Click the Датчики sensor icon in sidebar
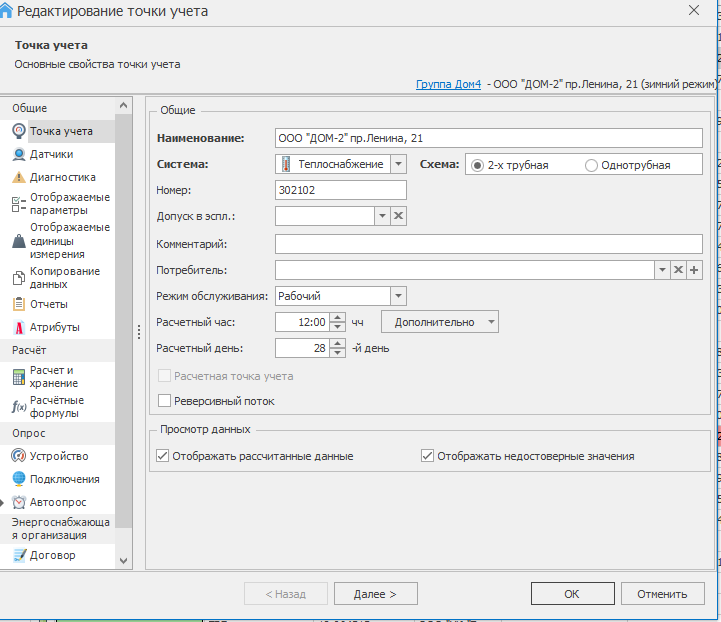Viewport: 721px width, 622px height. click(19, 154)
